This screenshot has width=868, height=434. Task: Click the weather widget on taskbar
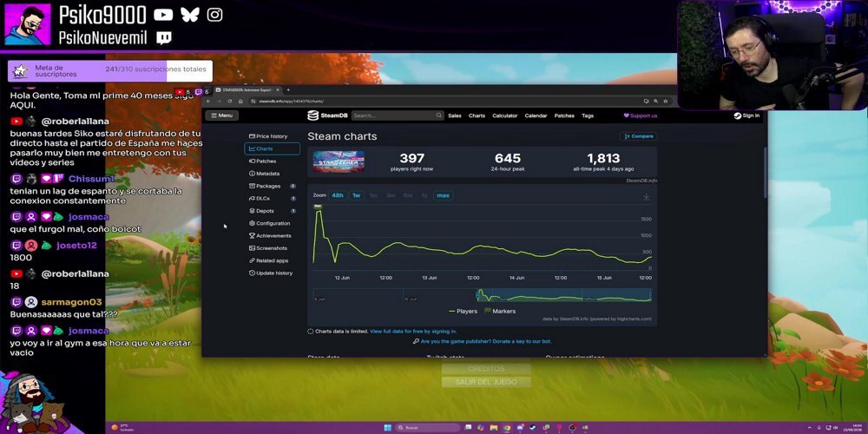(124, 427)
